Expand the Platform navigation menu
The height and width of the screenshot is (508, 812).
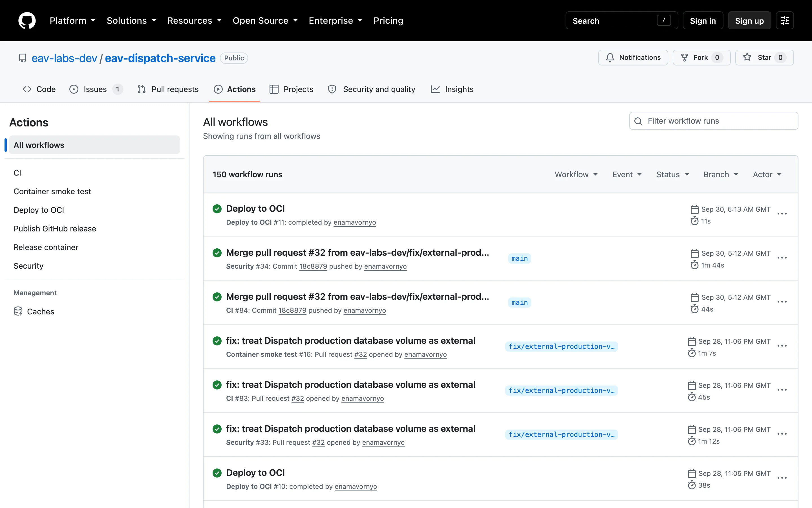pos(72,21)
